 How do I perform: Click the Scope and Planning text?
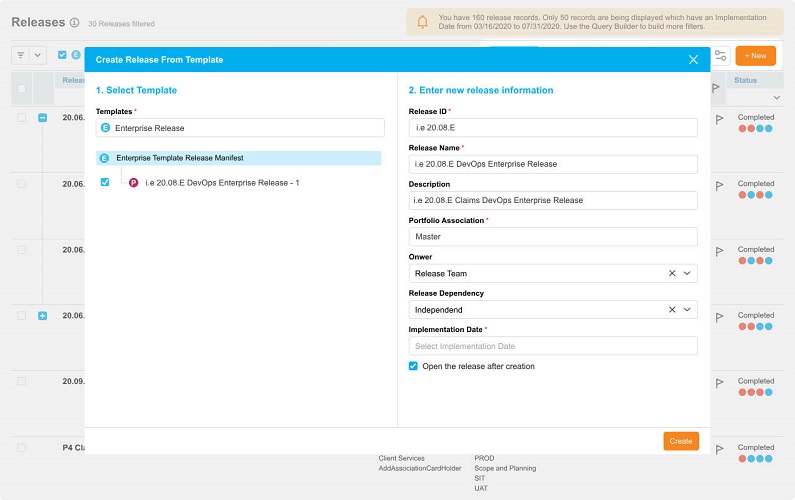[505, 469]
